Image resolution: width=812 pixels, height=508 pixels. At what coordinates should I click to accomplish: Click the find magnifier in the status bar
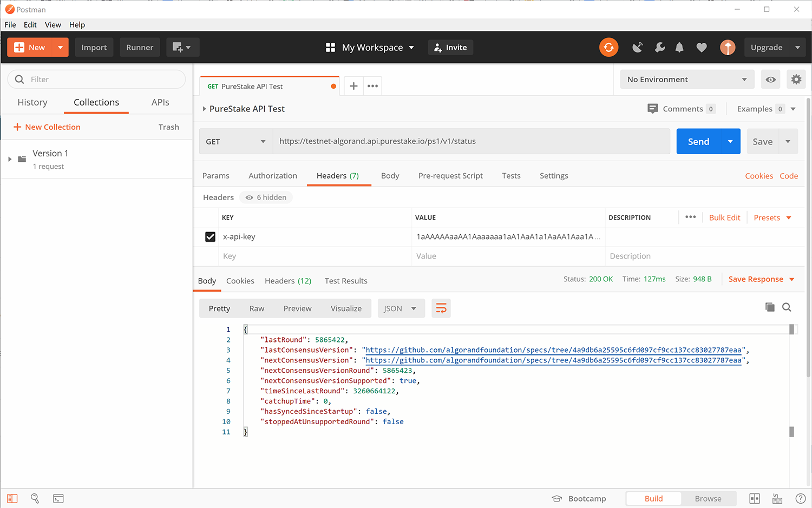35,498
